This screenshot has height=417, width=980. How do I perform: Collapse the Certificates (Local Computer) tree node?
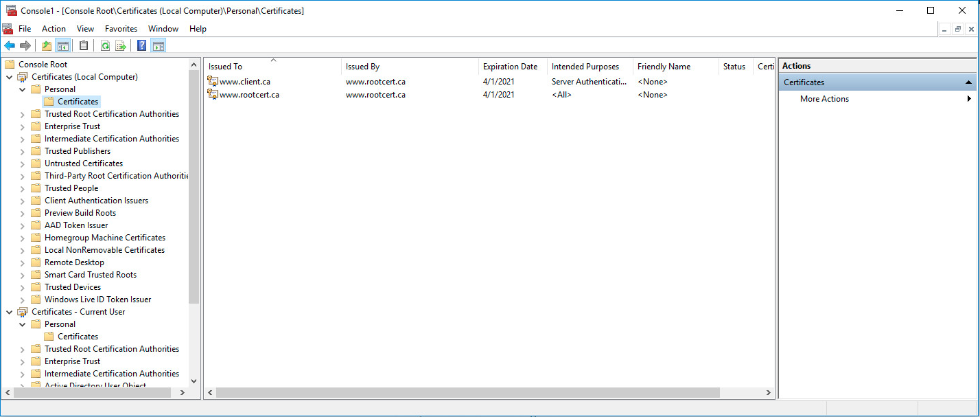(9, 76)
